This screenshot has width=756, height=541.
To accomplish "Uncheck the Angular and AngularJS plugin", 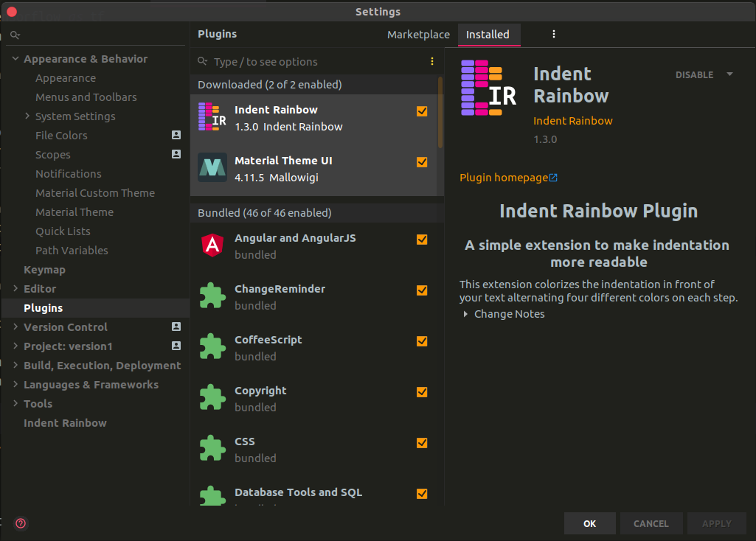I will (x=422, y=240).
